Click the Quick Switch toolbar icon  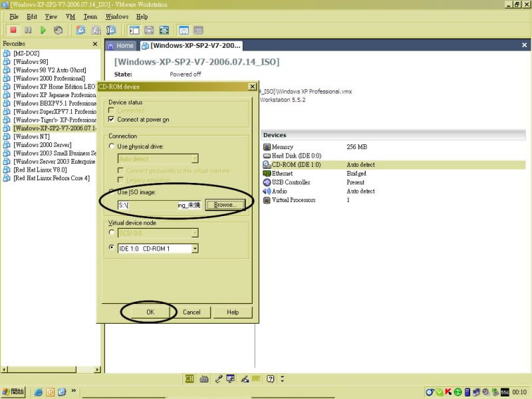click(x=149, y=30)
